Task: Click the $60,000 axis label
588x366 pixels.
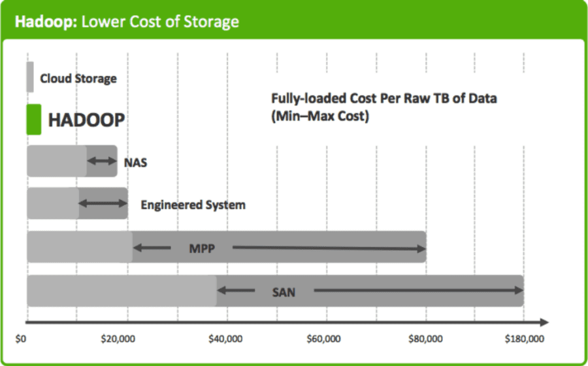Action: (323, 339)
